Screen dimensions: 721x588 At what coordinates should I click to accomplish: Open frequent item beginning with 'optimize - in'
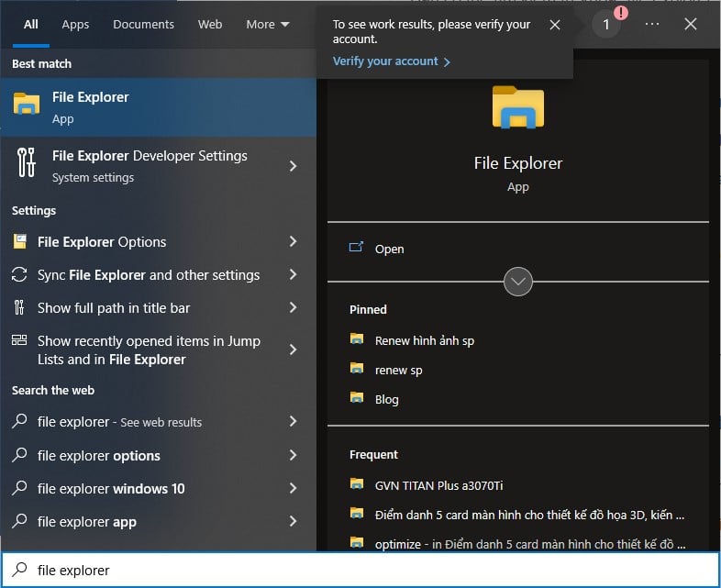coord(530,544)
